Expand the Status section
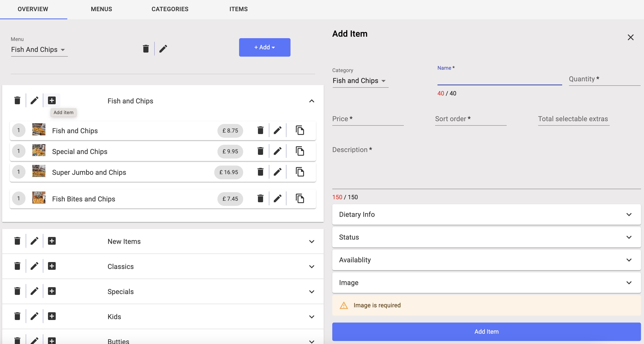 coord(486,237)
